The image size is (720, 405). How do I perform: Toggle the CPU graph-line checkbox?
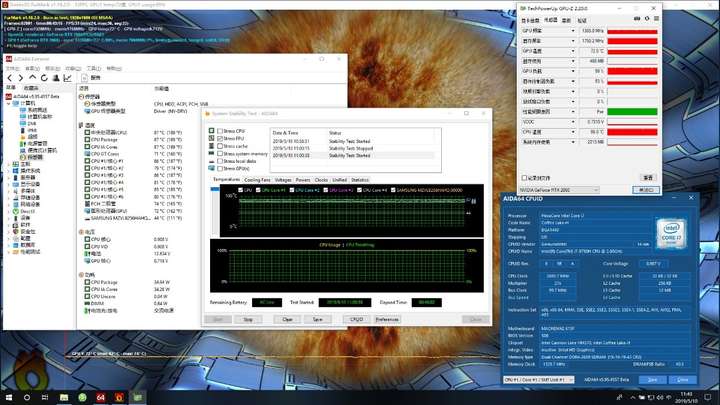pyautogui.click(x=241, y=190)
